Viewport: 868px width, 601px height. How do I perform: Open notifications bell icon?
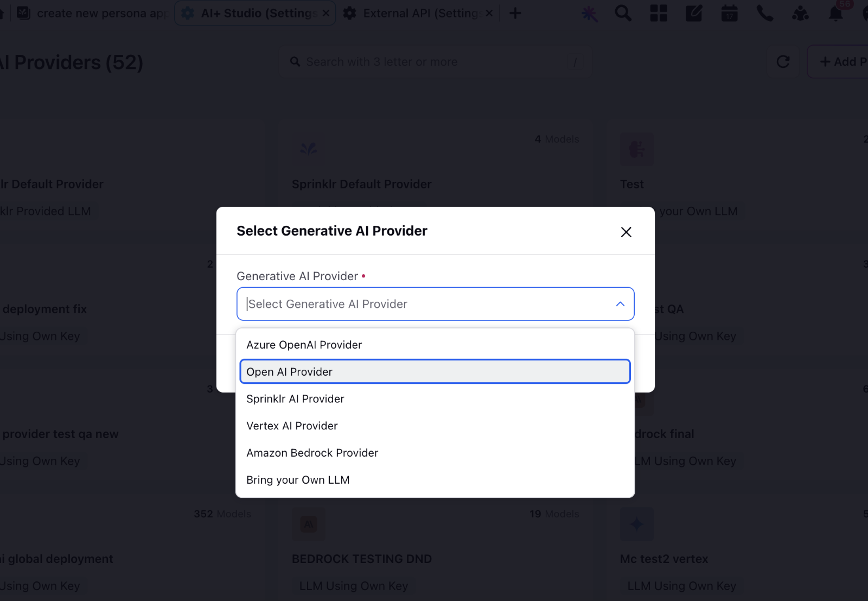point(836,14)
